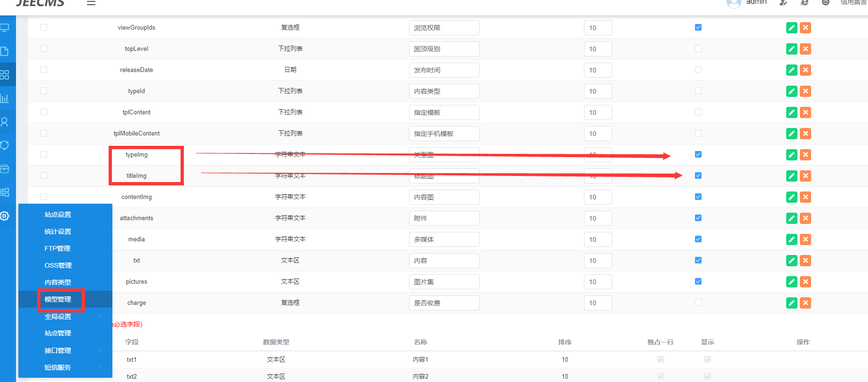Click the orange delete icon for topLevel row
868x382 pixels.
(x=805, y=49)
